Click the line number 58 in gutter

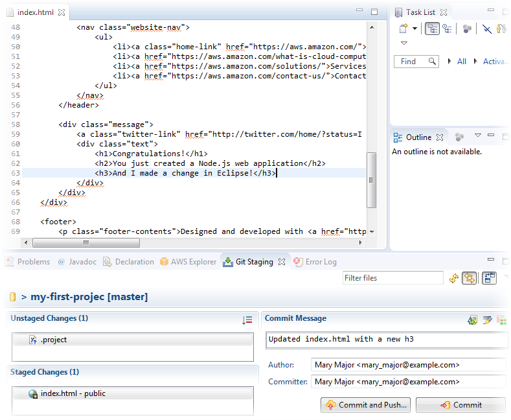click(x=16, y=124)
